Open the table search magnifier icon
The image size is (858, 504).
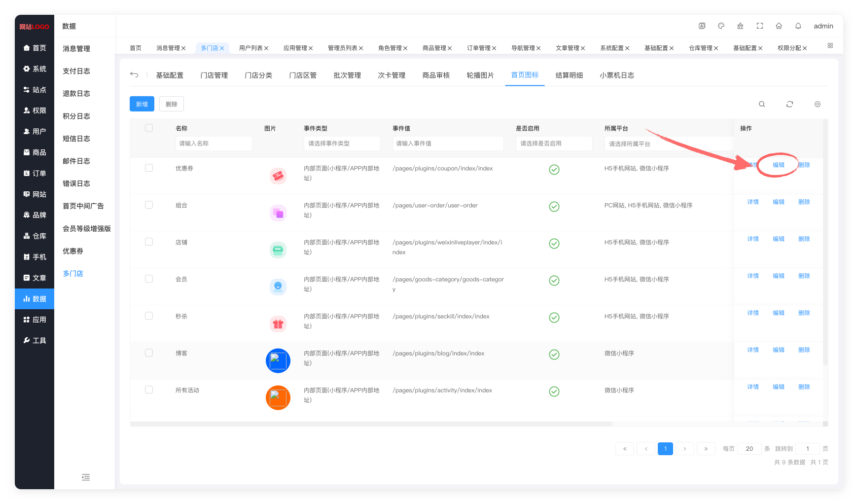(x=762, y=104)
